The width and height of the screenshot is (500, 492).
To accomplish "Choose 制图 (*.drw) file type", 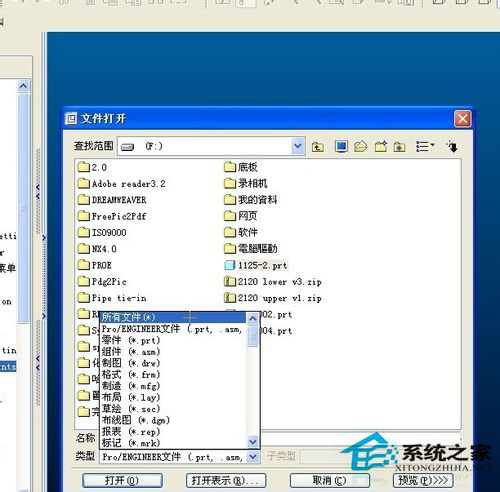I will [173, 363].
